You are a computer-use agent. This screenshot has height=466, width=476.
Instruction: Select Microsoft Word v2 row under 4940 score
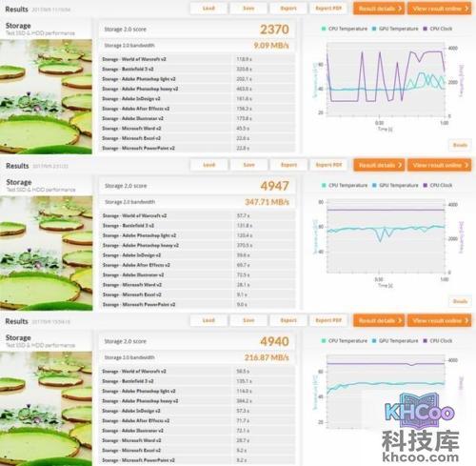197,440
